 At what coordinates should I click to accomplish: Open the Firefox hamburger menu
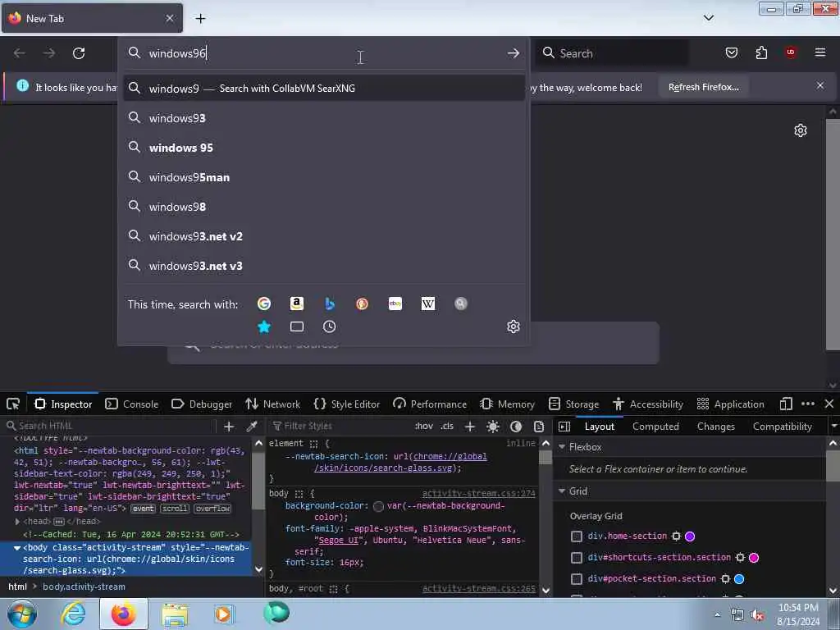(x=819, y=52)
